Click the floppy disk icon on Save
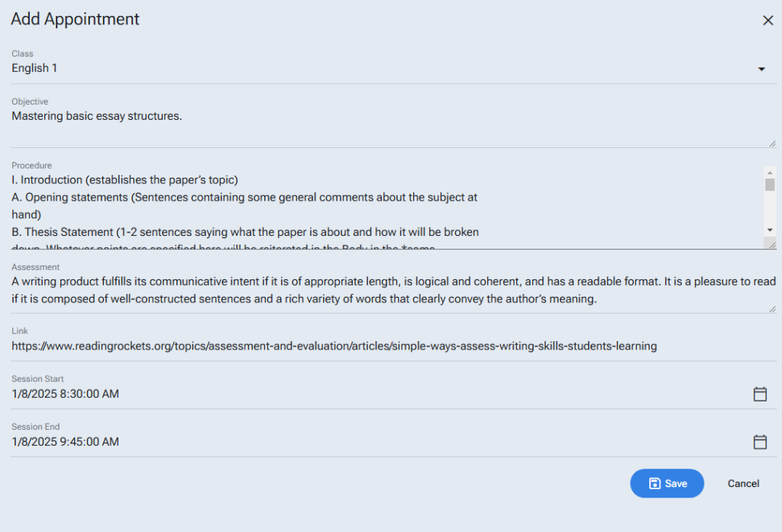Screen dimensions: 782x532 coord(654,483)
